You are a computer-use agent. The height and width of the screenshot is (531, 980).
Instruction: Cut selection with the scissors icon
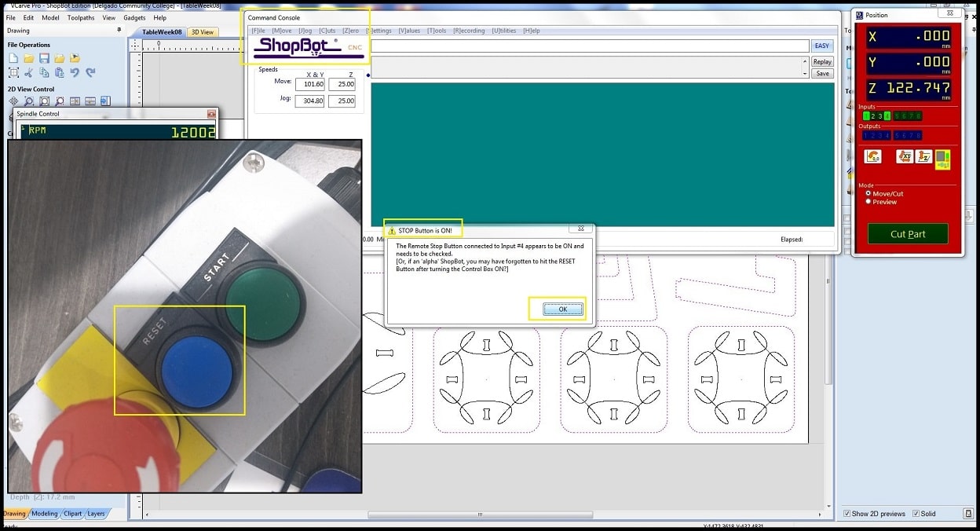point(28,72)
